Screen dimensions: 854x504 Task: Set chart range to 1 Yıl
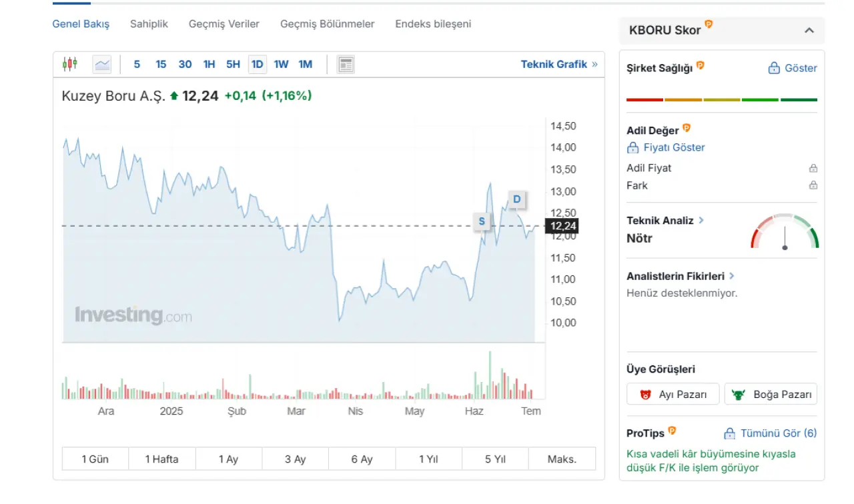click(x=428, y=459)
